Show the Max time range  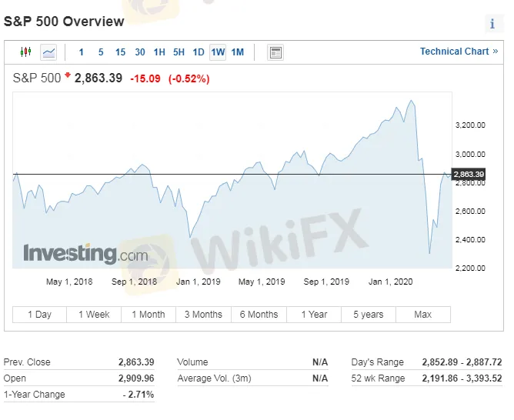pos(422,315)
